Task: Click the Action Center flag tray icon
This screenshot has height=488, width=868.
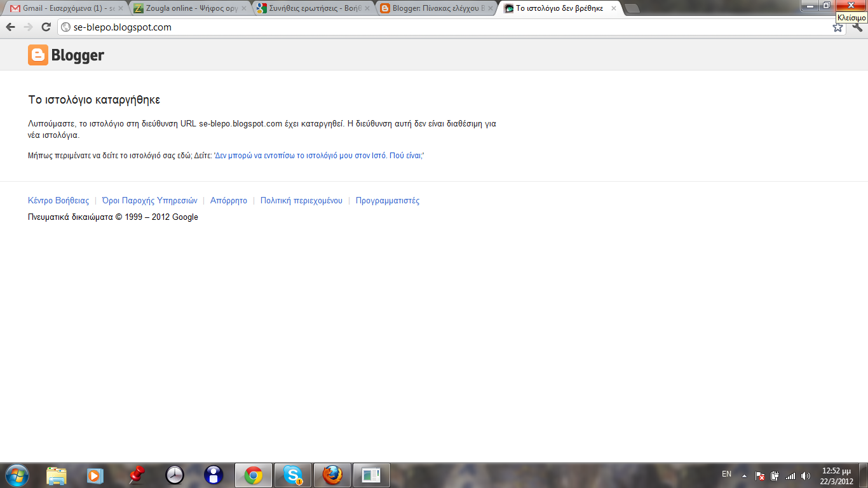Action: (760, 476)
